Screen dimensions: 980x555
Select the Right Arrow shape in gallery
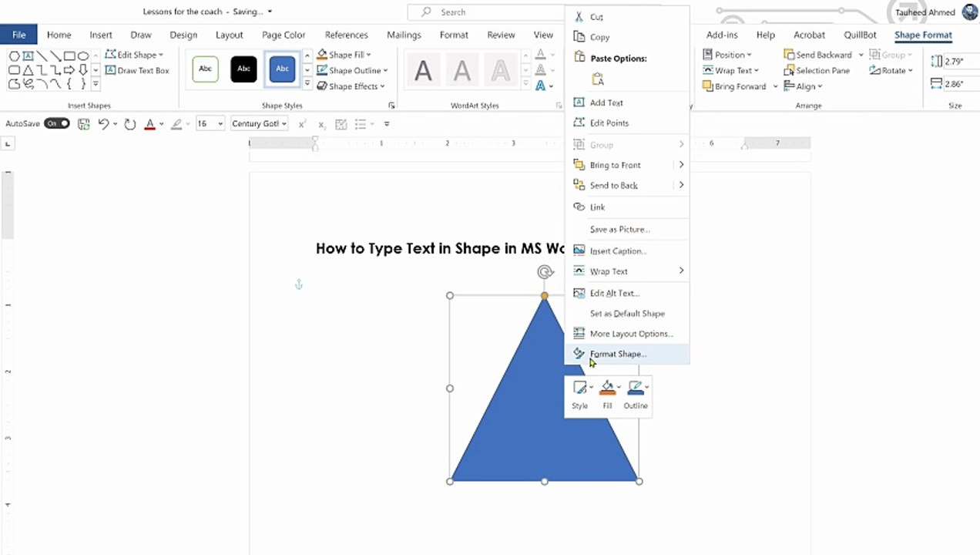pyautogui.click(x=69, y=70)
